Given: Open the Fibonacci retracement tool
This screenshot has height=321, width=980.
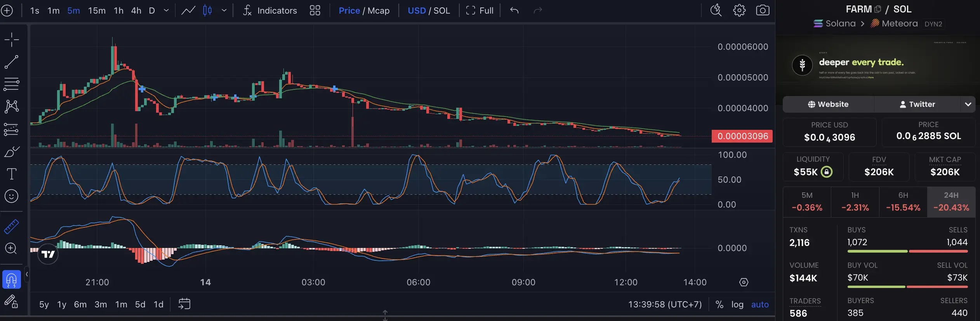Looking at the screenshot, I should (12, 84).
